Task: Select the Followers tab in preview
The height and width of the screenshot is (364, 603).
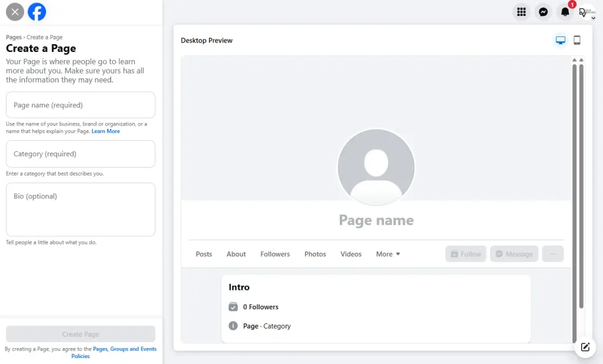Action: (275, 254)
